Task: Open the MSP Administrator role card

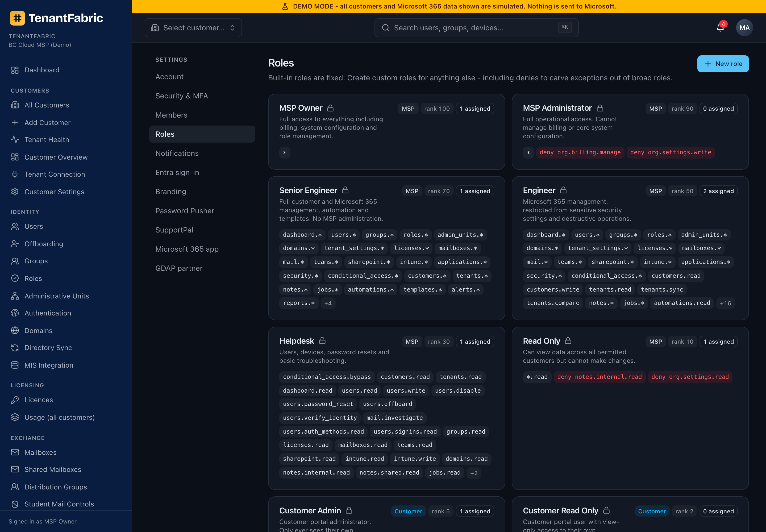Action: pyautogui.click(x=630, y=132)
